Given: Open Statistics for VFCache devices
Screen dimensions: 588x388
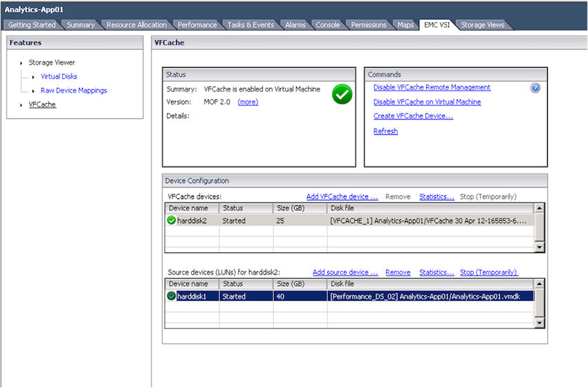Looking at the screenshot, I should 437,197.
